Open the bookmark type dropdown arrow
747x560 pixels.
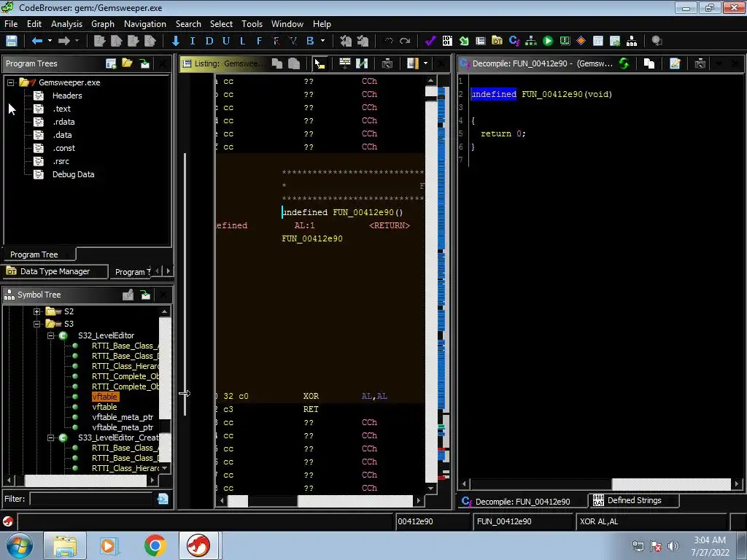pyautogui.click(x=322, y=41)
